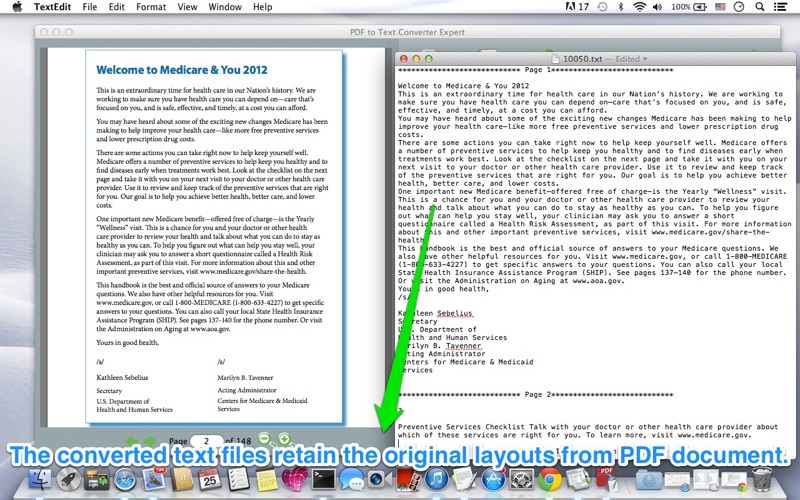
Task: Open Photo Booth in the Dock
Action: 408,479
